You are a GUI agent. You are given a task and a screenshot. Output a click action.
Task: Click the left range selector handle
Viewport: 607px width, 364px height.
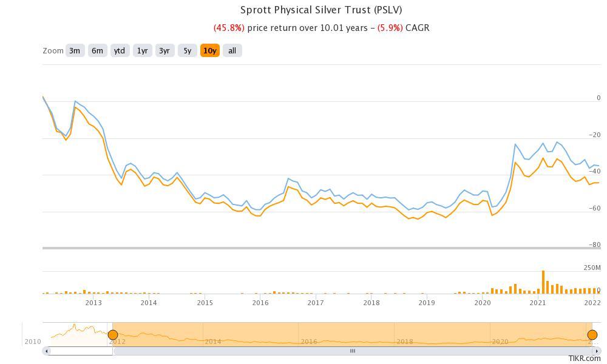[114, 334]
